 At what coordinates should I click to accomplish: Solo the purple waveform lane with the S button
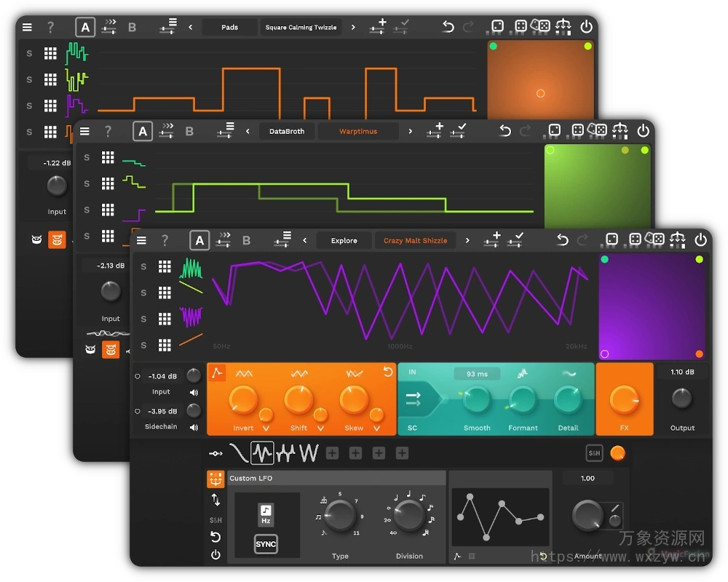[143, 317]
